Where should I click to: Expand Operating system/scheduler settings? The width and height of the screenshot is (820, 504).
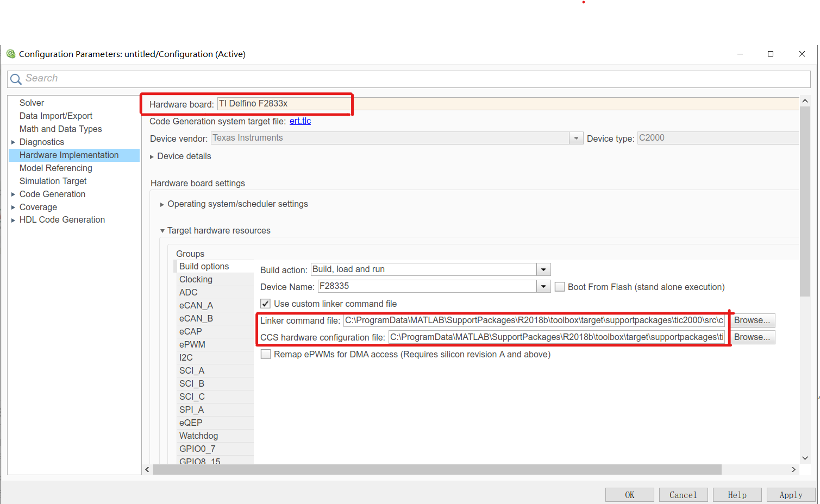coord(162,204)
